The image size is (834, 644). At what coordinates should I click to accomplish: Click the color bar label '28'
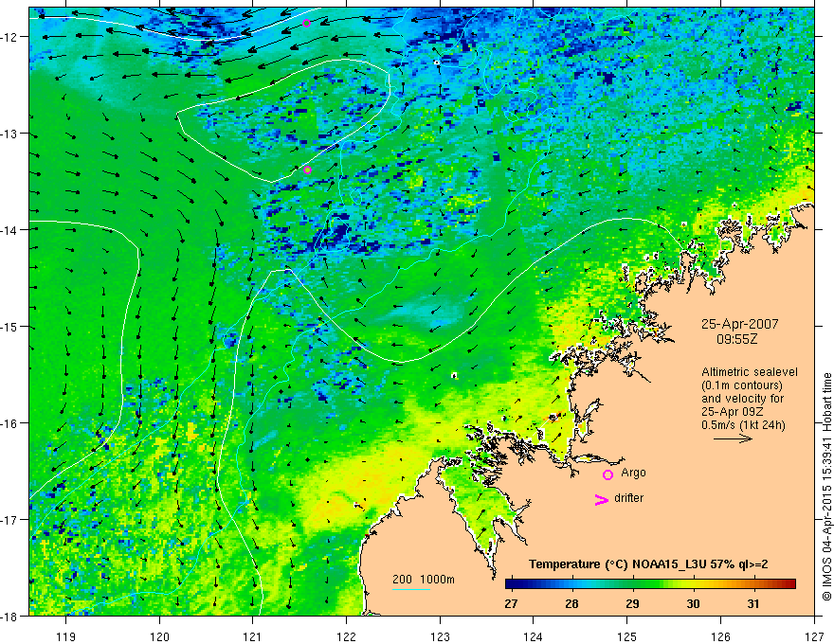click(x=571, y=603)
